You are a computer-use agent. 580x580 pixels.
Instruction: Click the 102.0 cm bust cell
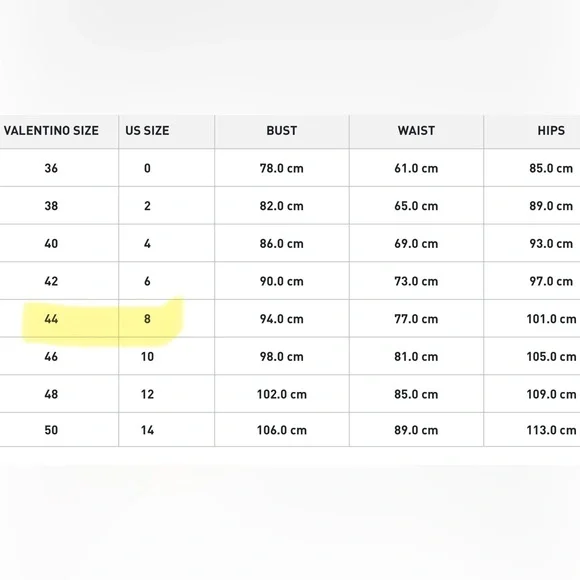click(282, 394)
